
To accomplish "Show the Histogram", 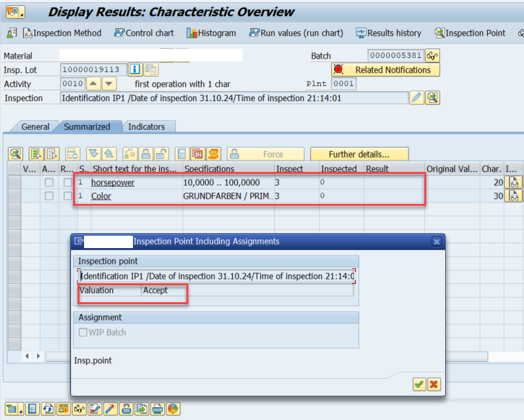I will pos(211,33).
